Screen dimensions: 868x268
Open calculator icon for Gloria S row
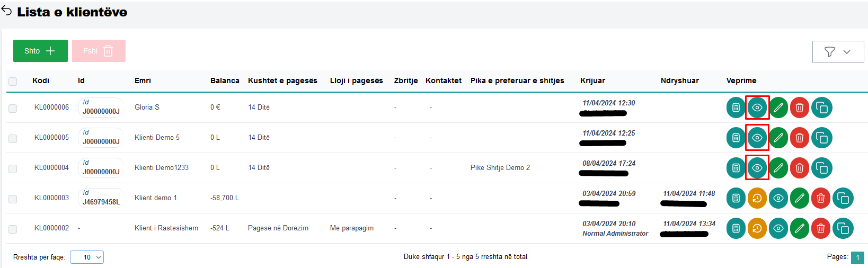point(736,108)
